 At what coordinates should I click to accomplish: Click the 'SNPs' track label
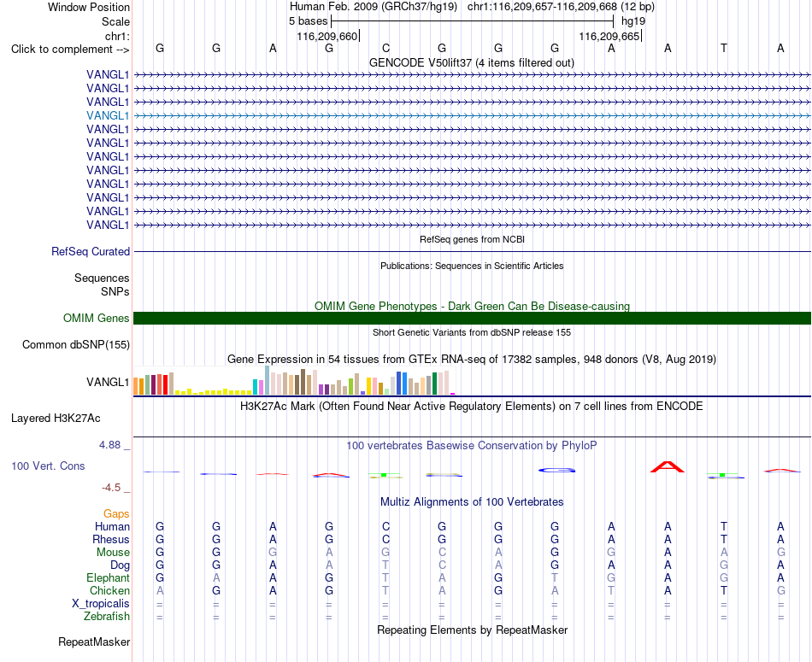(x=115, y=291)
